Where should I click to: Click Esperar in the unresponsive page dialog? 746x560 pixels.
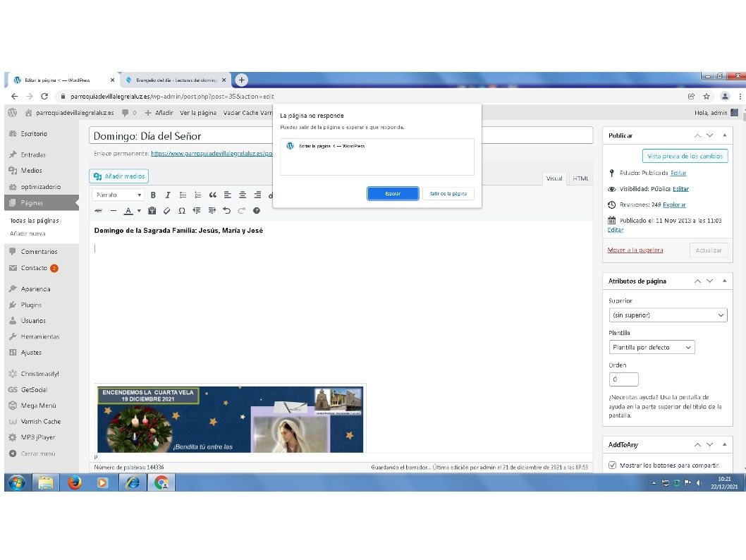tap(393, 194)
